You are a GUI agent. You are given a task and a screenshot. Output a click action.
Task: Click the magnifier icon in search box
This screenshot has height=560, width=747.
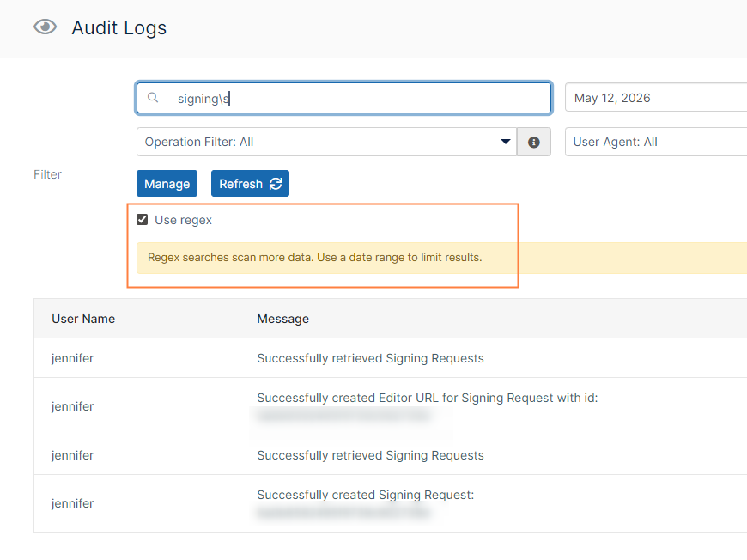(x=153, y=98)
